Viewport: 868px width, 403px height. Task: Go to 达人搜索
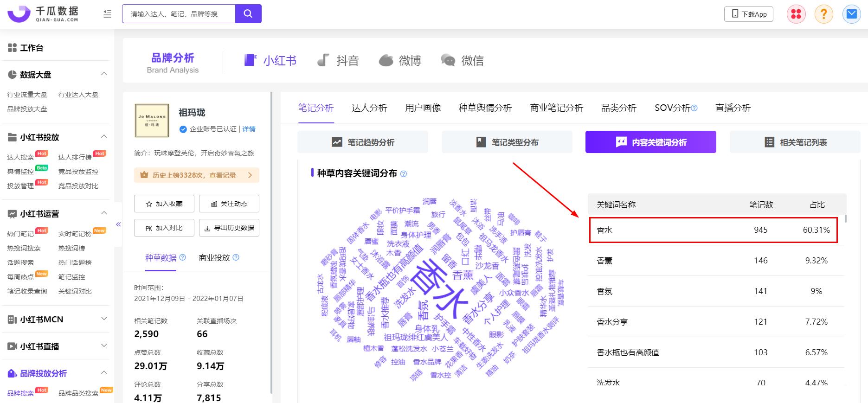point(20,157)
